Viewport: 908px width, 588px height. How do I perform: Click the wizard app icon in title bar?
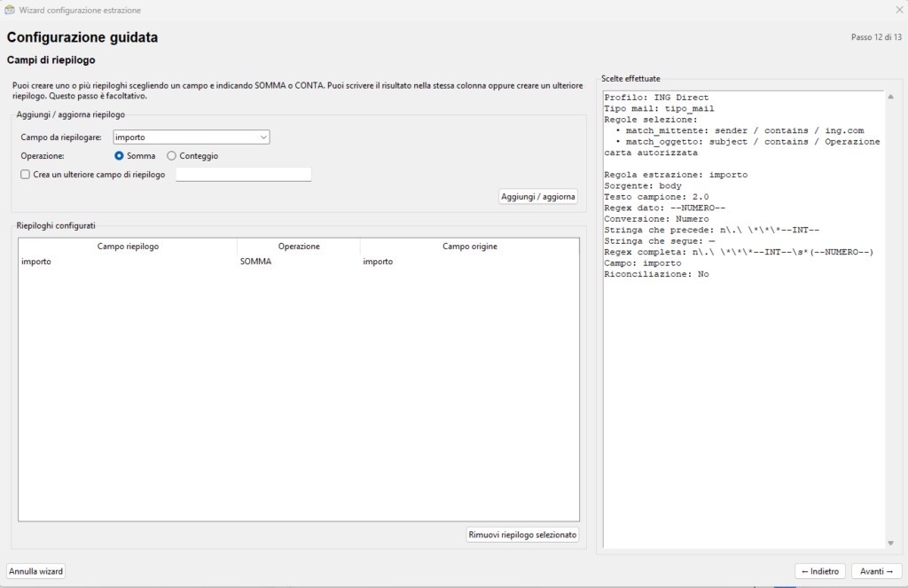click(9, 10)
